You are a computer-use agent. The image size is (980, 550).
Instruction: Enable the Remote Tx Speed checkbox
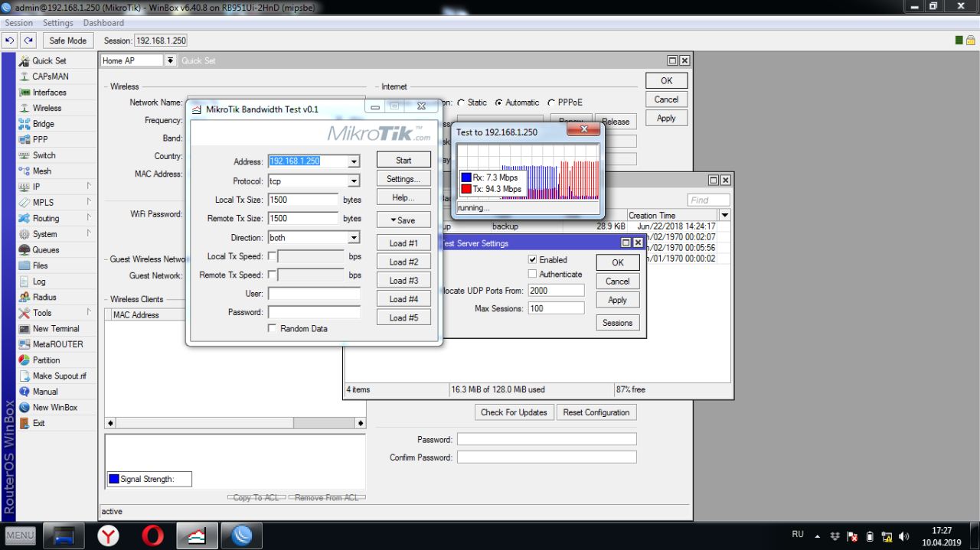click(x=272, y=275)
